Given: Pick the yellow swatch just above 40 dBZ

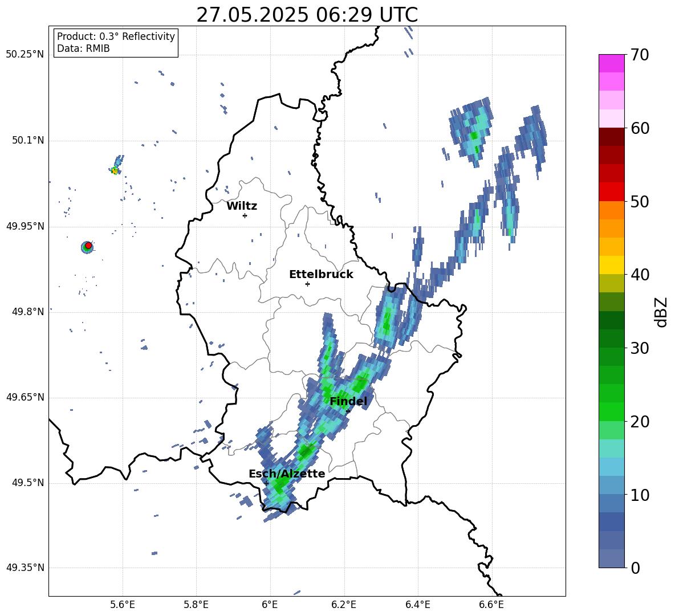Looking at the screenshot, I should [x=611, y=265].
